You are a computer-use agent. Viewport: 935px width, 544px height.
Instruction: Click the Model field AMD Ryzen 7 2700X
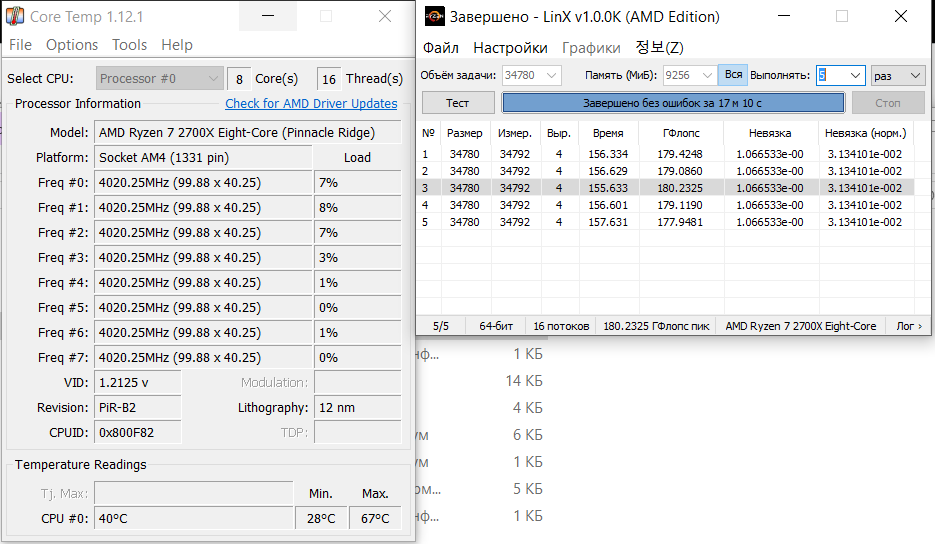247,132
